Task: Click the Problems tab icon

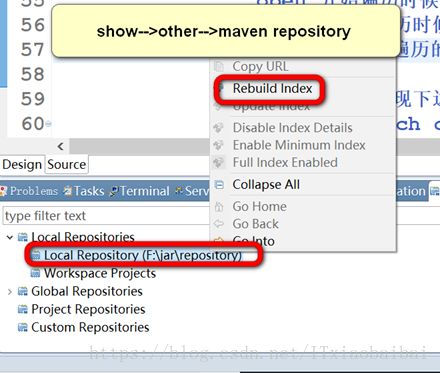Action: coord(4,191)
